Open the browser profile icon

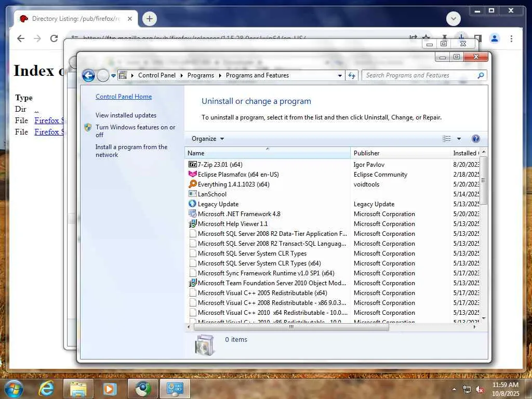495,38
